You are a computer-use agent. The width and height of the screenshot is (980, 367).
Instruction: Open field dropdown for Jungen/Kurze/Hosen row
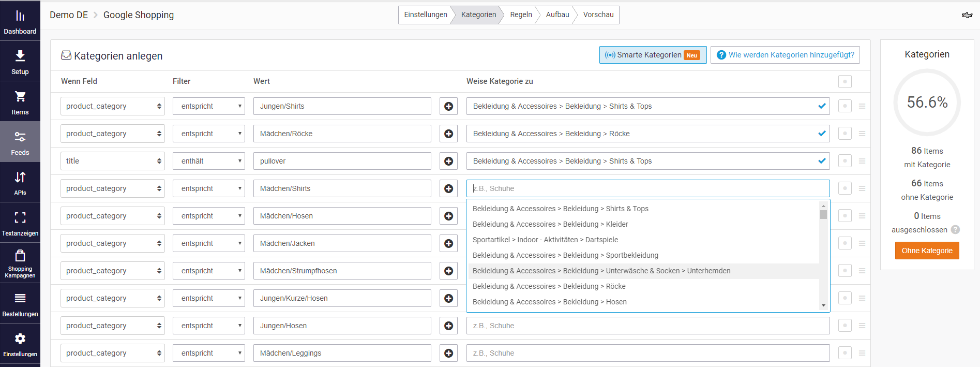coord(113,298)
